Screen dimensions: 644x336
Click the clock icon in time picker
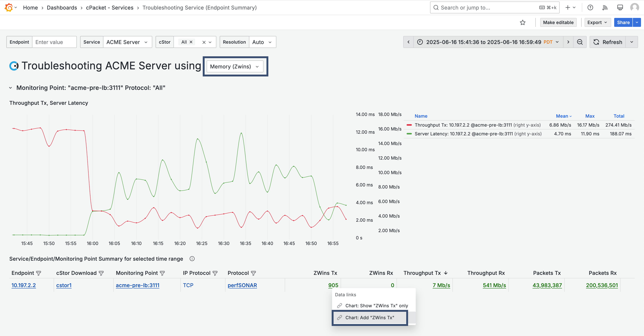pyautogui.click(x=420, y=42)
